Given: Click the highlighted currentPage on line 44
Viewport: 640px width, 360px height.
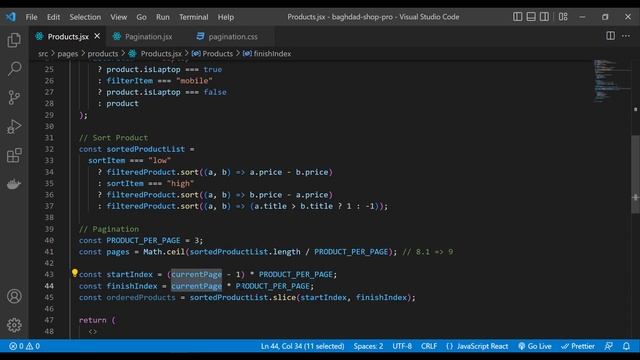Looking at the screenshot, I should (x=196, y=286).
